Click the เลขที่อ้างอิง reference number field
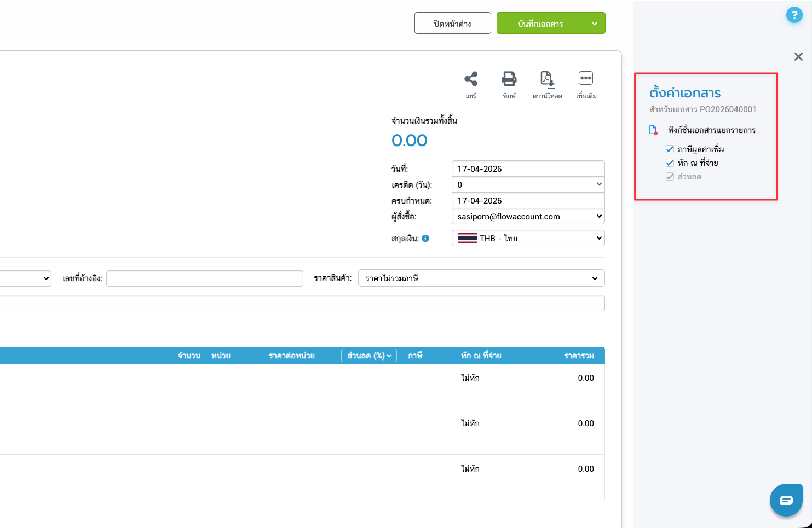This screenshot has height=528, width=812. (x=204, y=278)
